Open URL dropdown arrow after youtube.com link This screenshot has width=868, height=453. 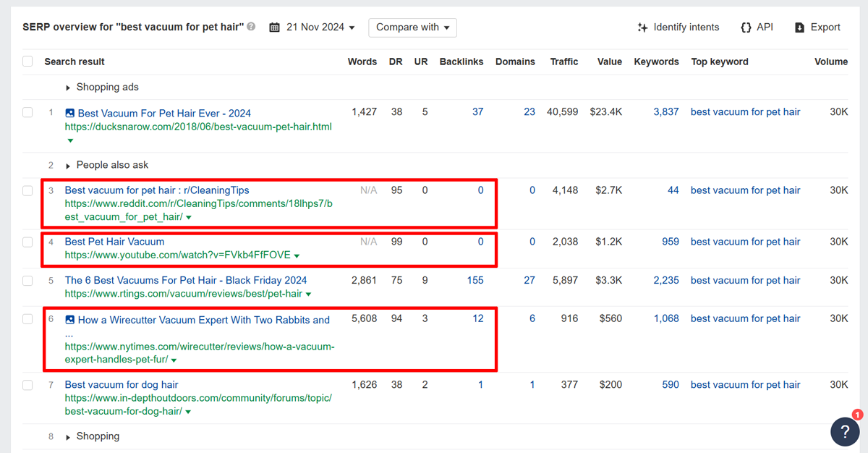(x=297, y=255)
